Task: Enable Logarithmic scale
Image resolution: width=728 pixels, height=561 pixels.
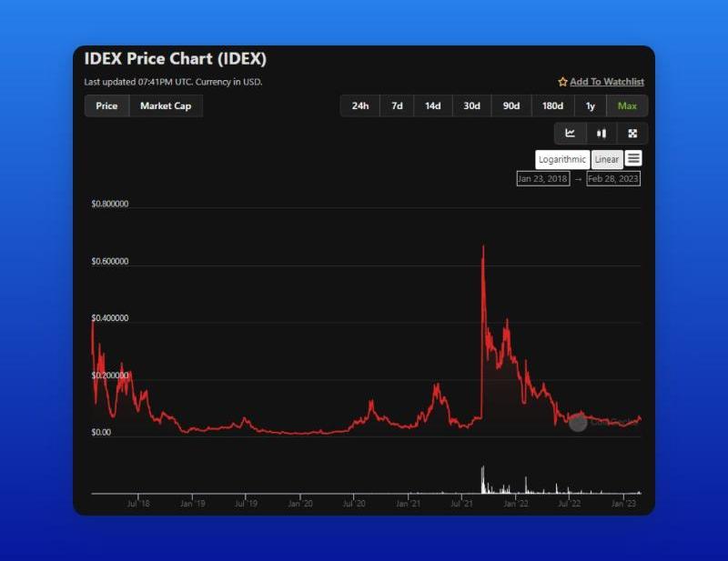Action: (x=562, y=160)
